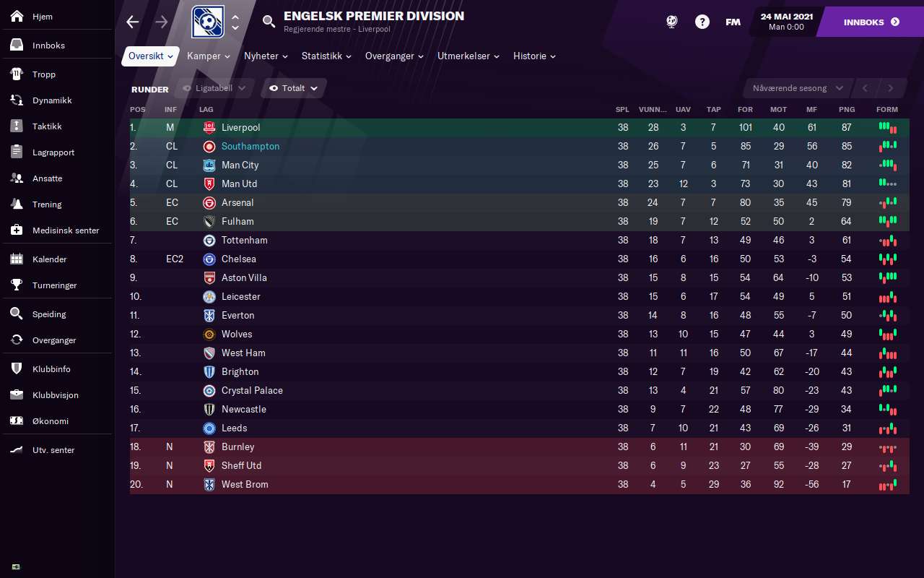Open Taktikk tactics board in sidebar

(x=47, y=126)
